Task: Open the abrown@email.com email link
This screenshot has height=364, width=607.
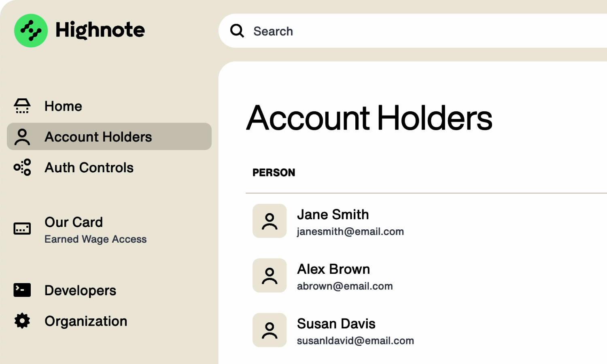Action: pos(345,286)
